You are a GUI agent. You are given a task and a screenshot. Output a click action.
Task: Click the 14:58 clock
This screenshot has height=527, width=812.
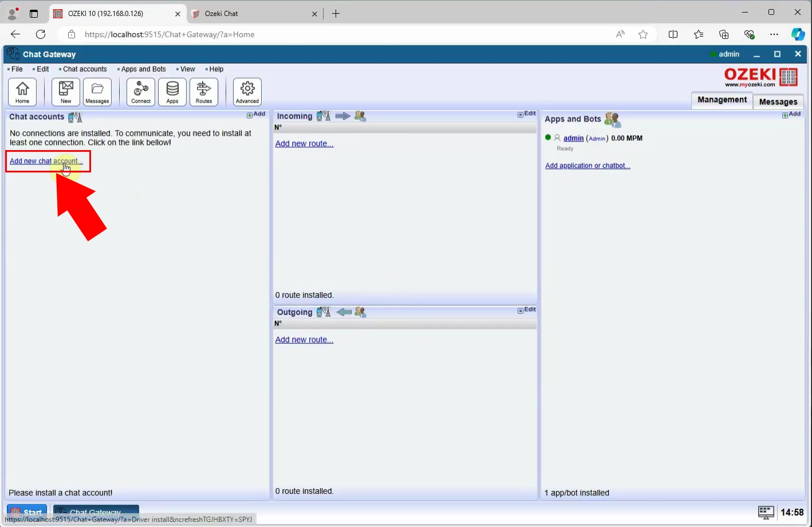tap(792, 513)
